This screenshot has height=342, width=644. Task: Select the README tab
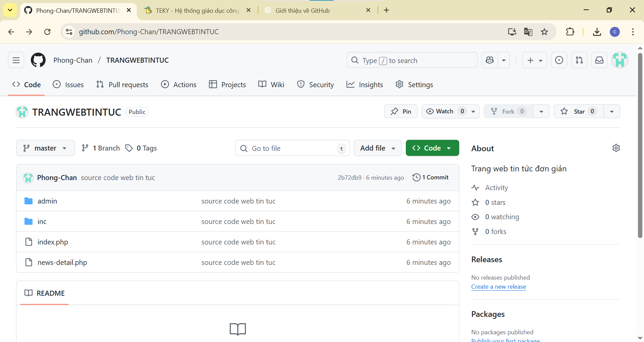pyautogui.click(x=45, y=293)
